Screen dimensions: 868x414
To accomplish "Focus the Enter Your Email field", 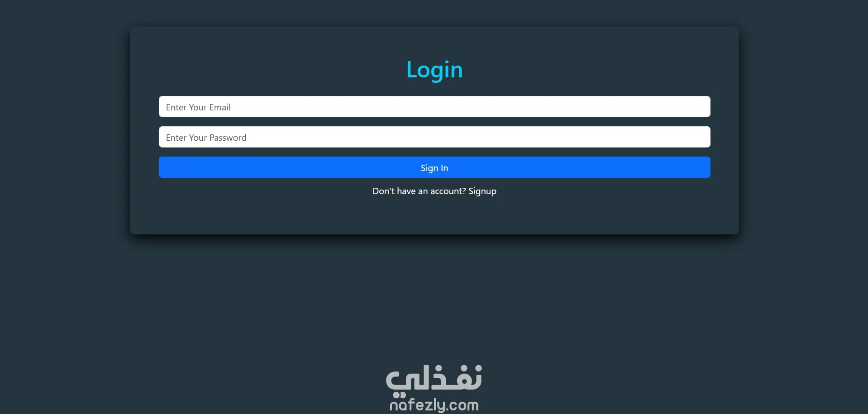I will tap(434, 107).
